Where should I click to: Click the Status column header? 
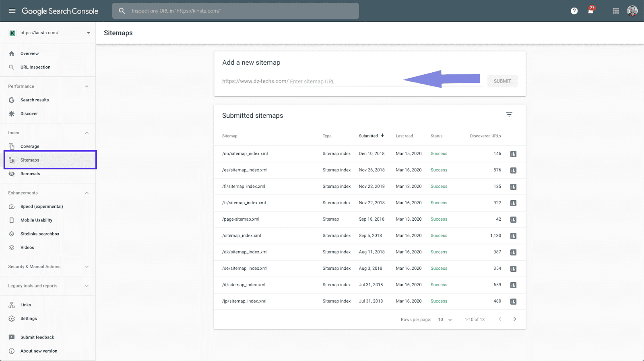point(436,136)
